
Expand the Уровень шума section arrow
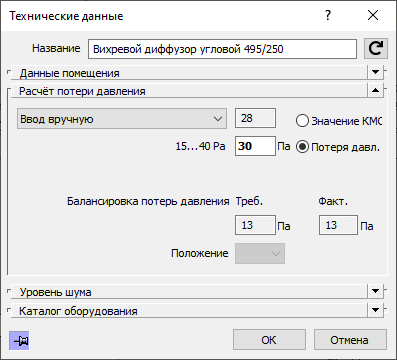tap(376, 291)
